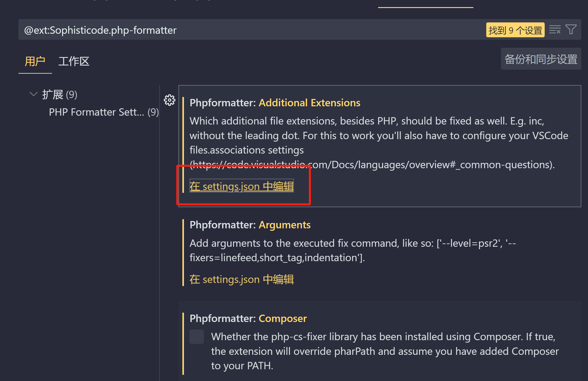
Task: Select the Phpformatter: Composer setting title
Action: coord(248,318)
